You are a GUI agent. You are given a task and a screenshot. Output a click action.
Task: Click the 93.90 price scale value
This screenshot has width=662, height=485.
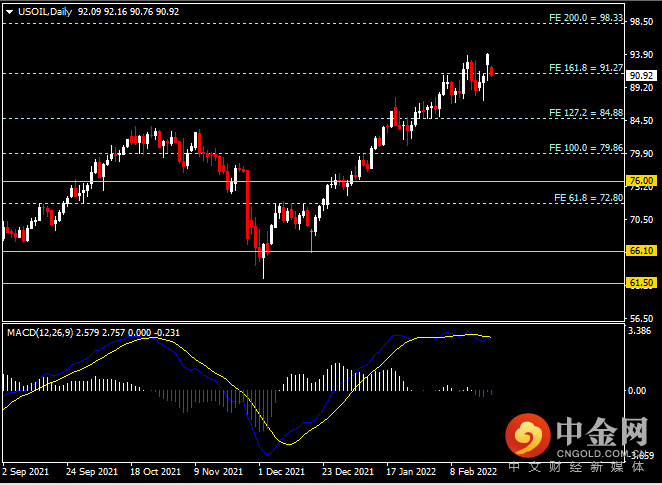point(641,55)
